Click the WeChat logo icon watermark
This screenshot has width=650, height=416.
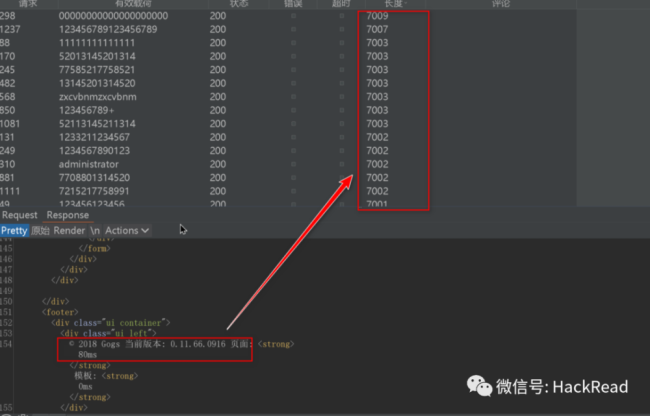coord(479,386)
